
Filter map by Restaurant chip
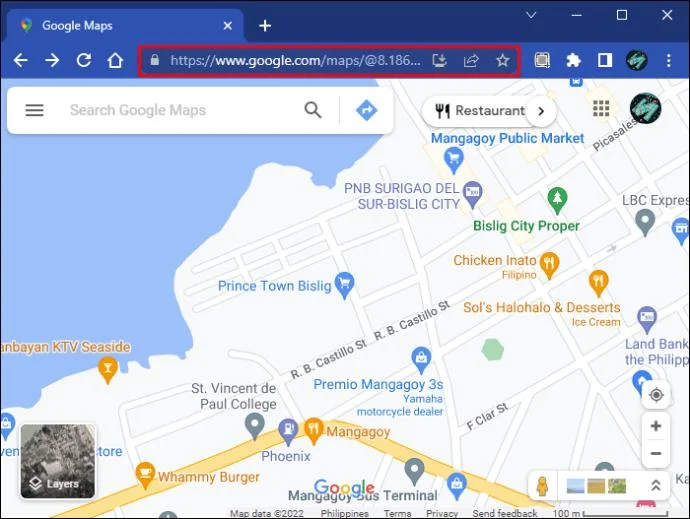coord(480,111)
